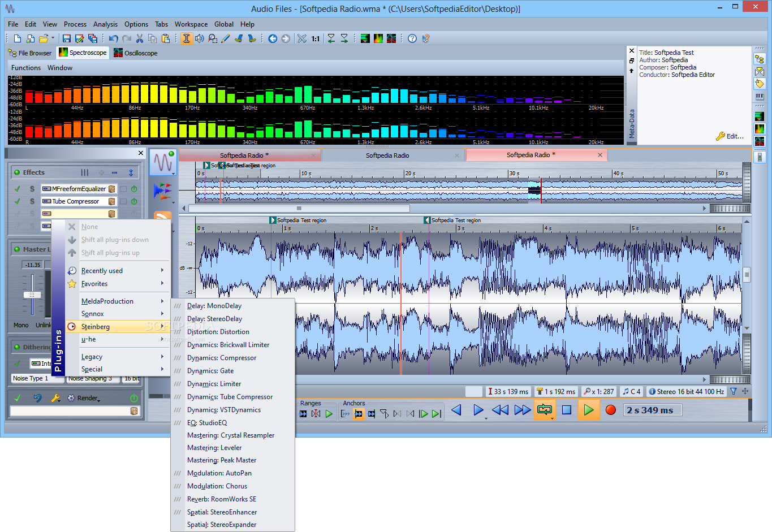This screenshot has width=772, height=532.
Task: Toggle green check for Tube Compressor
Action: click(17, 201)
